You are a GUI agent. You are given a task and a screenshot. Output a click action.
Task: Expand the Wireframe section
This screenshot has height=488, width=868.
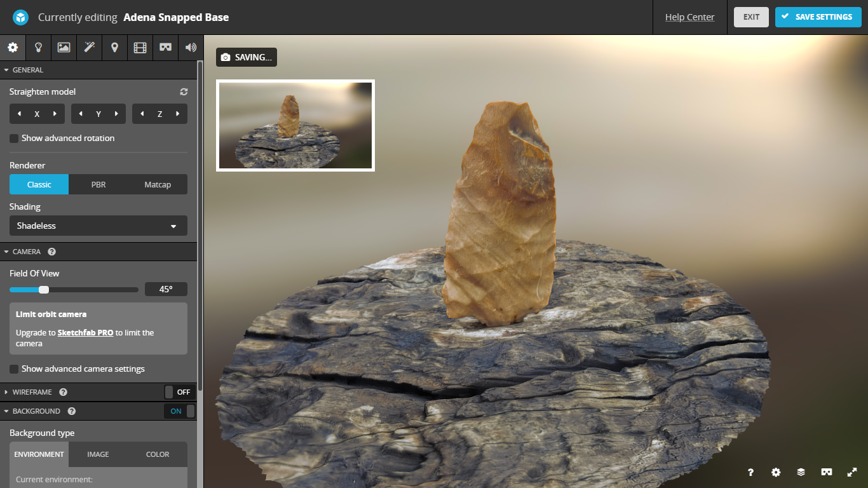(x=29, y=392)
